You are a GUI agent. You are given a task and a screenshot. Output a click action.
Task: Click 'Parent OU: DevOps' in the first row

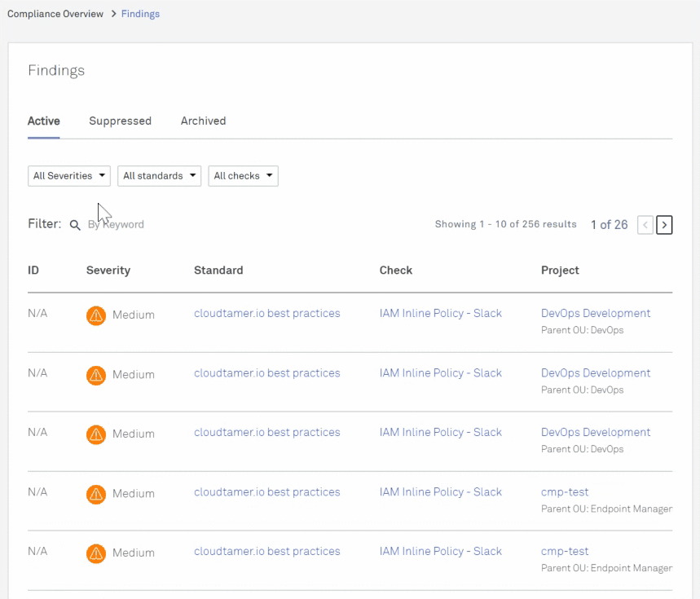point(582,330)
